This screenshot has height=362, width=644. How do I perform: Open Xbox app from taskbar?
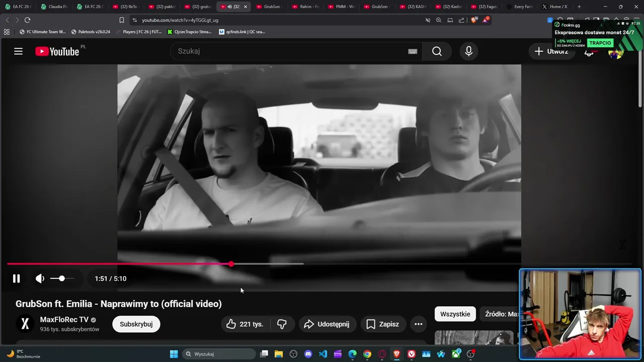(x=456, y=354)
